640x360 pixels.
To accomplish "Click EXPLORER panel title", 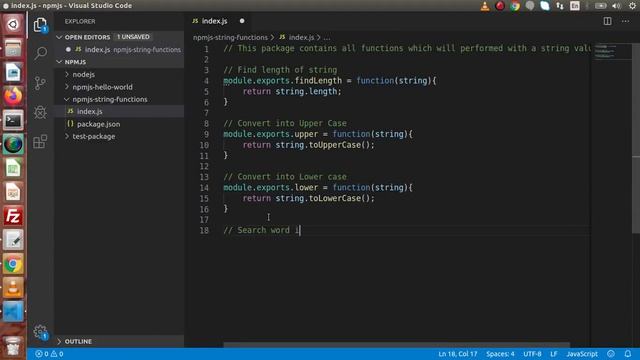I will pos(80,21).
